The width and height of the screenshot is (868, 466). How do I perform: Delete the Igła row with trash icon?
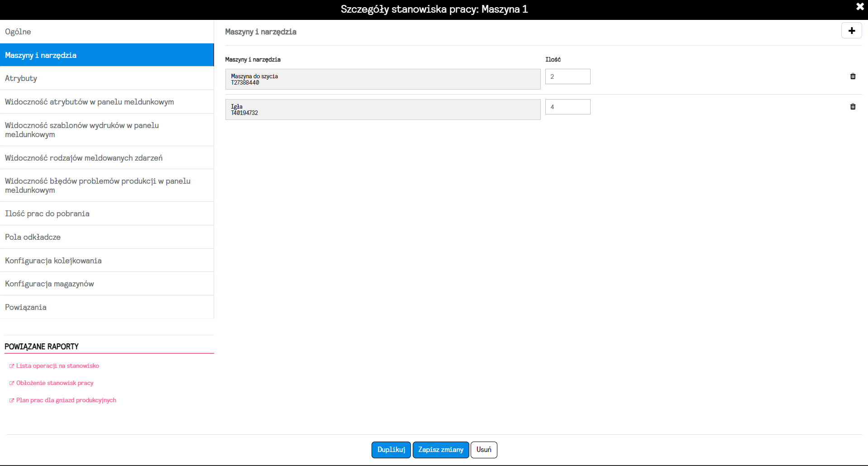[853, 107]
